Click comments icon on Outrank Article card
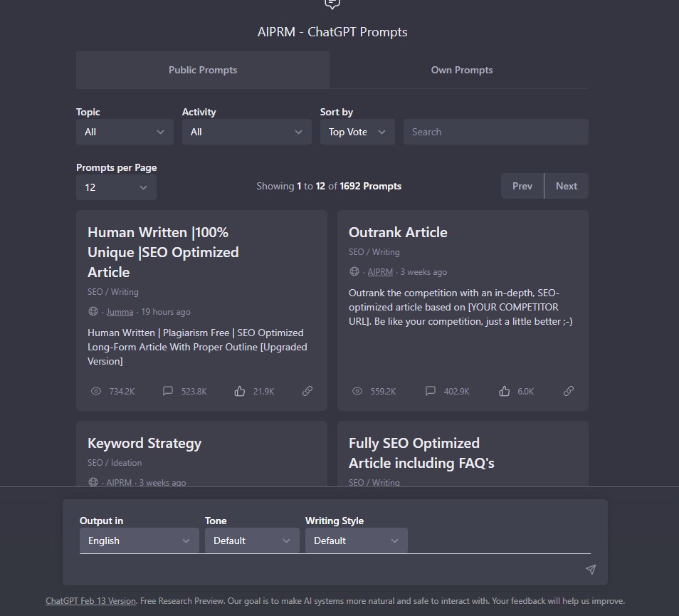 click(431, 391)
